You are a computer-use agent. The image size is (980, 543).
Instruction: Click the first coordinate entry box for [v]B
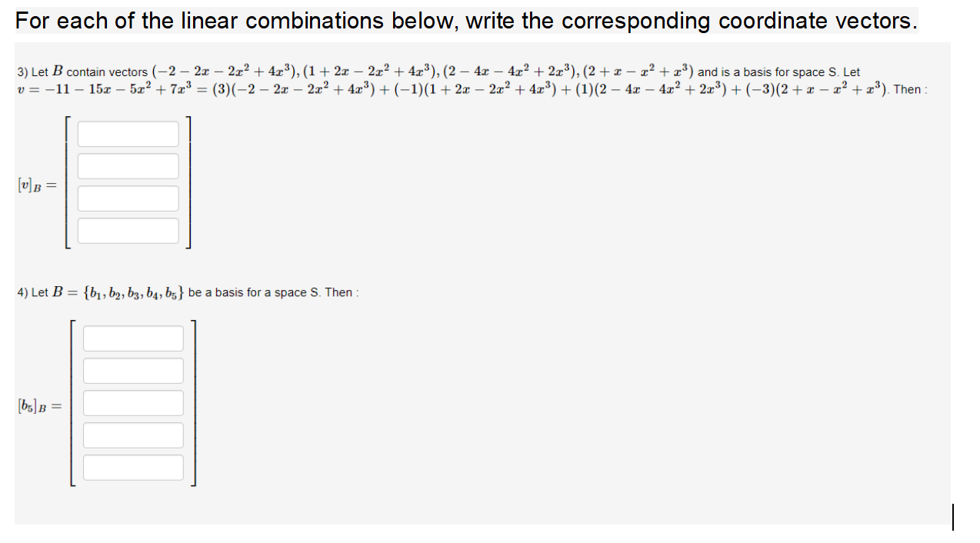tap(128, 133)
